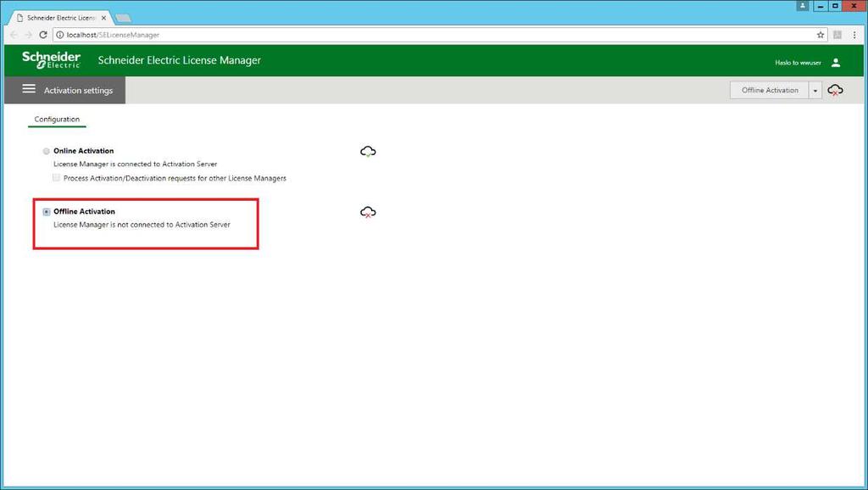Open the Chrome three-dot menu

tap(854, 34)
